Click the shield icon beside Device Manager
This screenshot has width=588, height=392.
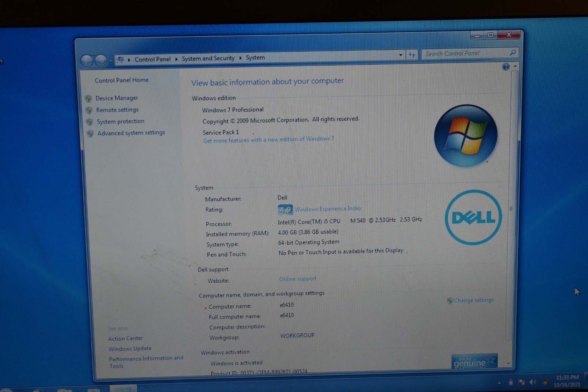coord(88,98)
